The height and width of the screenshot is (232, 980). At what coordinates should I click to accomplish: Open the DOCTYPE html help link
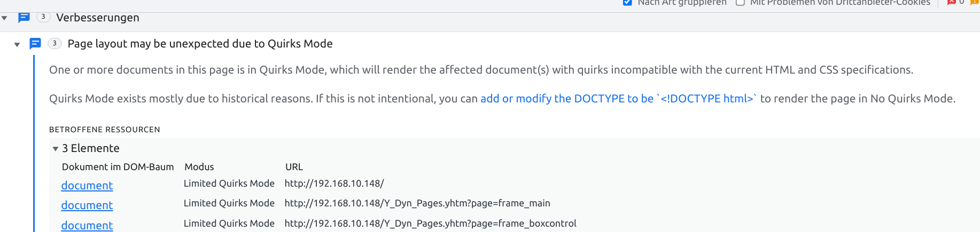point(618,99)
